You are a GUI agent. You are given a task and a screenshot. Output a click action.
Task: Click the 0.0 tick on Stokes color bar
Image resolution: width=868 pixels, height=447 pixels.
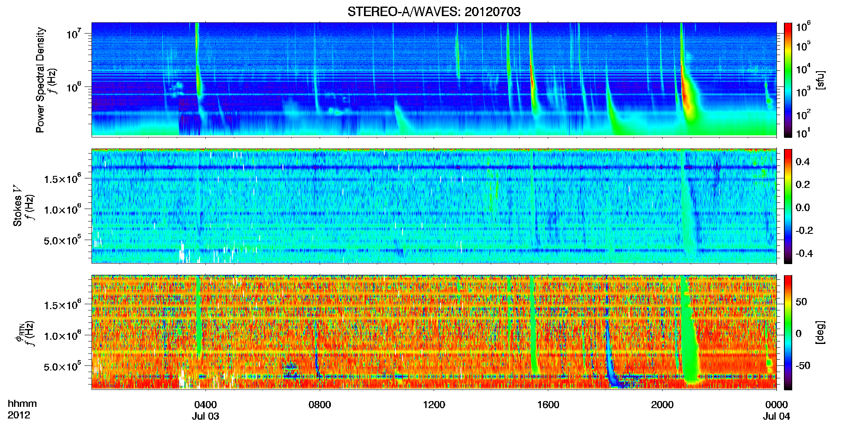pyautogui.click(x=803, y=207)
